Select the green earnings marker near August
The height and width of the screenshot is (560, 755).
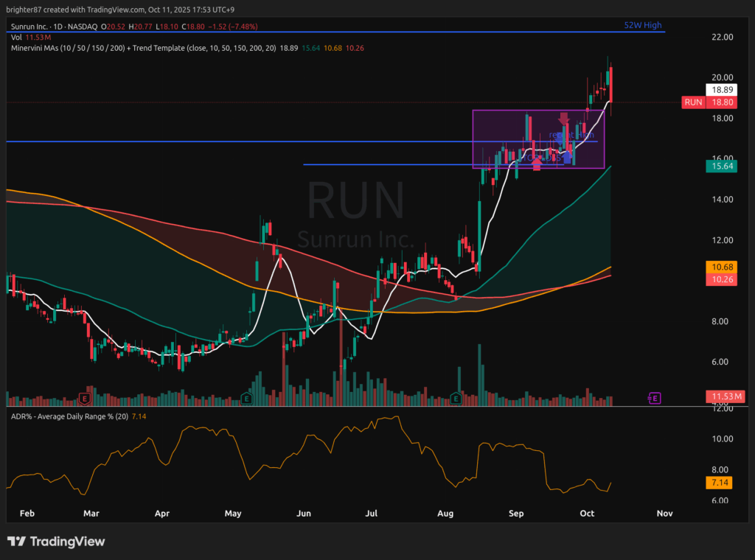pyautogui.click(x=456, y=399)
